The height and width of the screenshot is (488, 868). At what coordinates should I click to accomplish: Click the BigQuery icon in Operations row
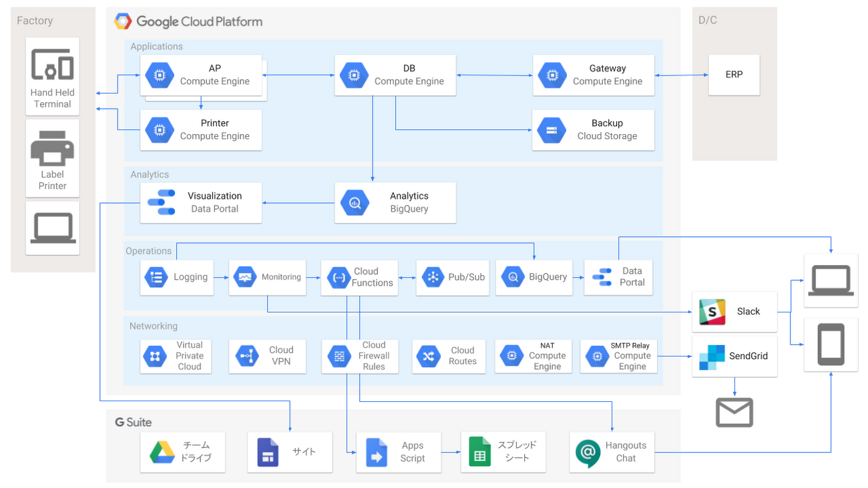pos(513,277)
